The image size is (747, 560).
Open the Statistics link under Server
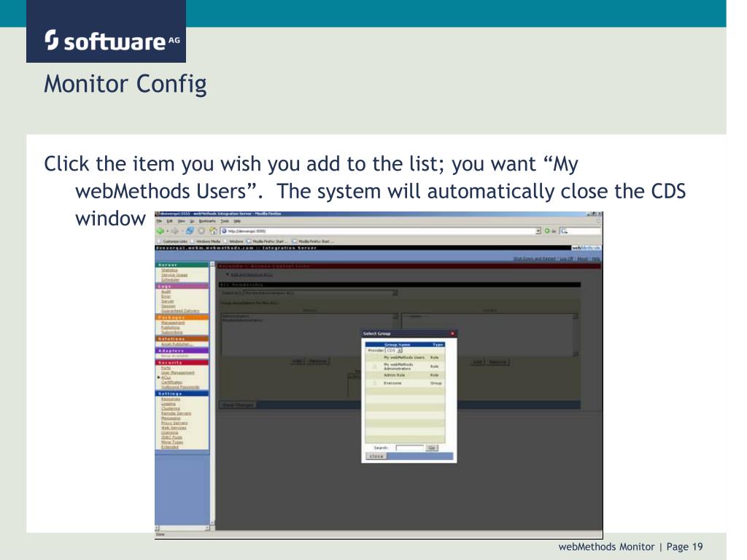[169, 270]
